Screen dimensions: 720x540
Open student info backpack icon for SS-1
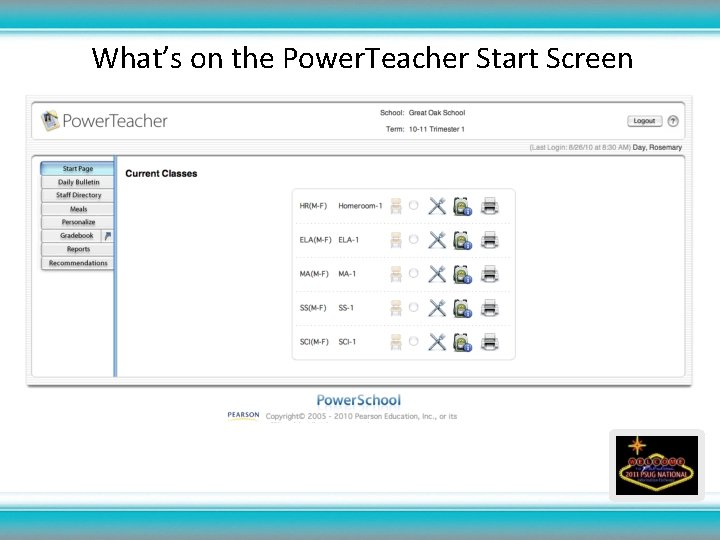click(x=462, y=308)
